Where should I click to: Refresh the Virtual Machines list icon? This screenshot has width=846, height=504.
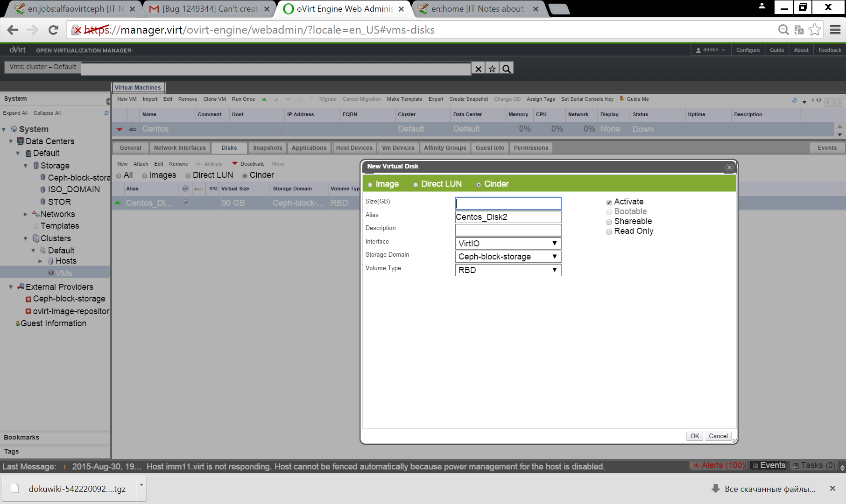pos(795,100)
